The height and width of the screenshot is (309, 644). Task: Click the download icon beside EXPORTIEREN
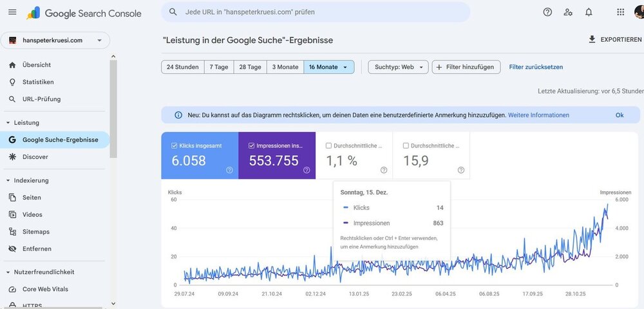coord(592,39)
